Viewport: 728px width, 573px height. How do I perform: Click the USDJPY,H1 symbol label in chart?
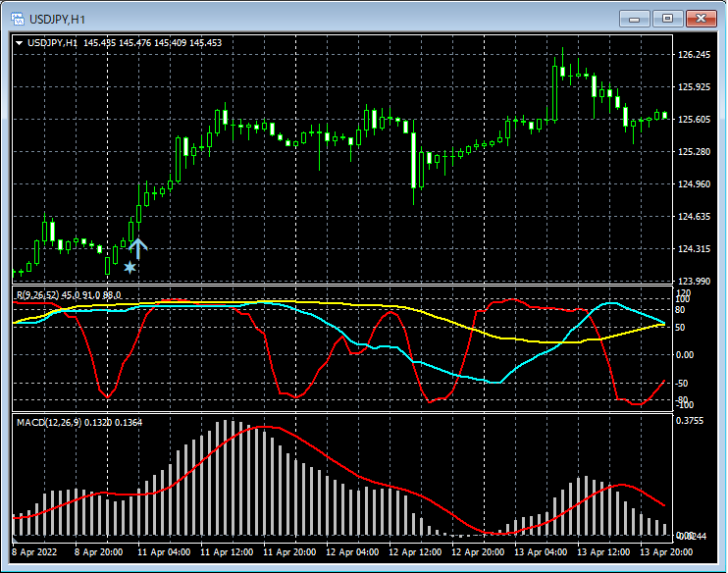pyautogui.click(x=53, y=42)
